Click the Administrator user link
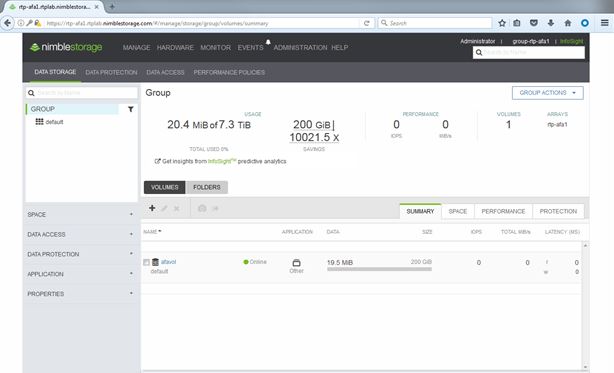Screen dimensions: 614x373 click(477, 41)
